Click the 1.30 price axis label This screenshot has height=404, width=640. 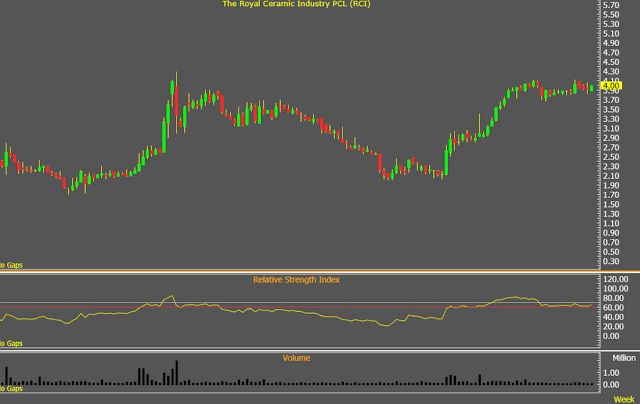[611, 214]
